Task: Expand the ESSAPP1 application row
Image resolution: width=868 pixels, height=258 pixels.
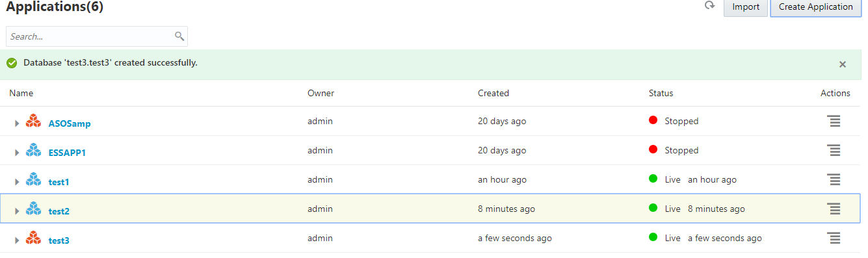Action: (x=17, y=153)
